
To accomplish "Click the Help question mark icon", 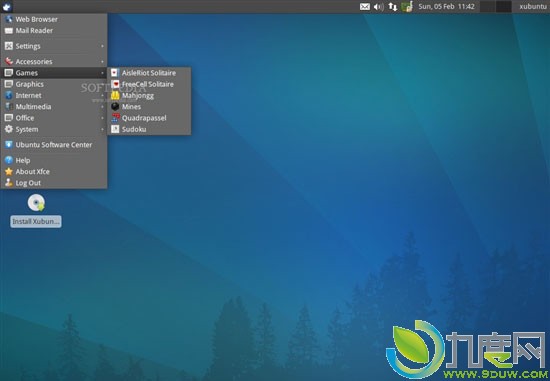I will [9, 160].
